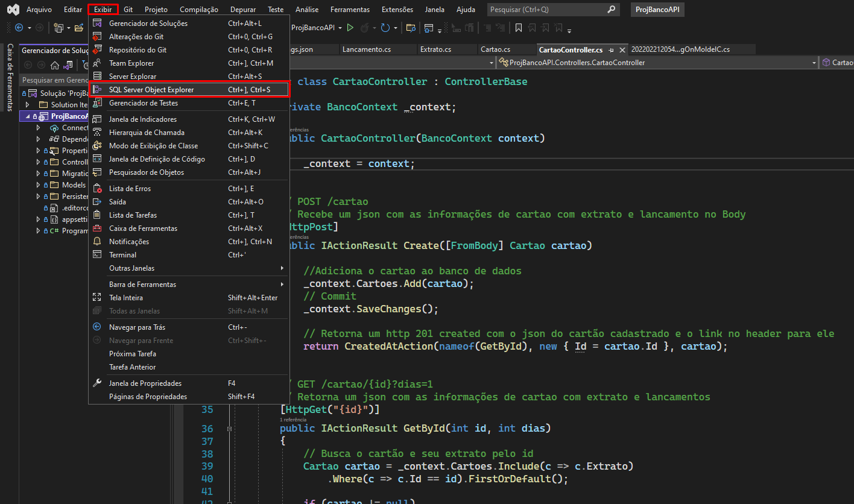Open the Caixa de Ferramentas side tab
The image size is (854, 504).
[10, 77]
